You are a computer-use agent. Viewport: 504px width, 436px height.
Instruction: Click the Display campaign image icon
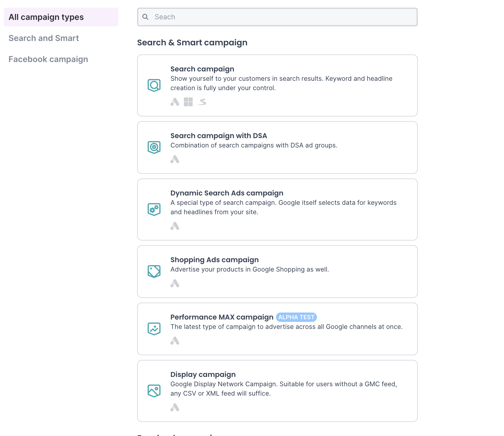[x=154, y=391]
